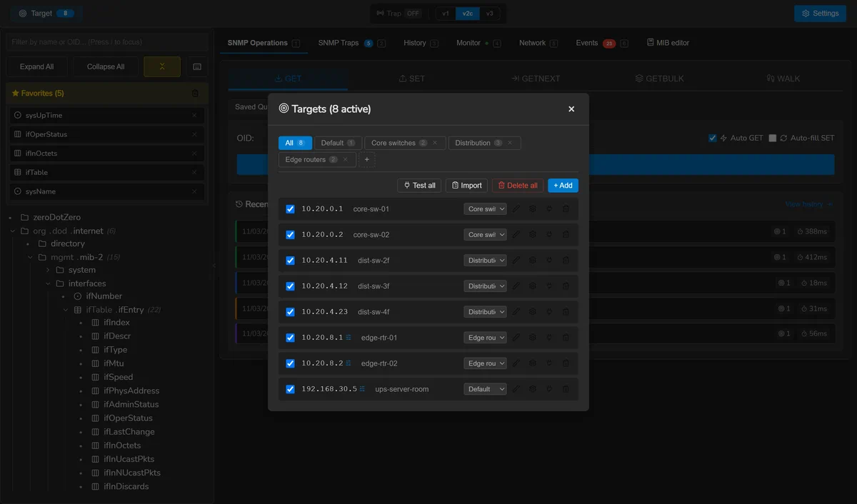857x504 pixels.
Task: Edit the core-sw-01 target with pencil icon
Action: pos(516,209)
